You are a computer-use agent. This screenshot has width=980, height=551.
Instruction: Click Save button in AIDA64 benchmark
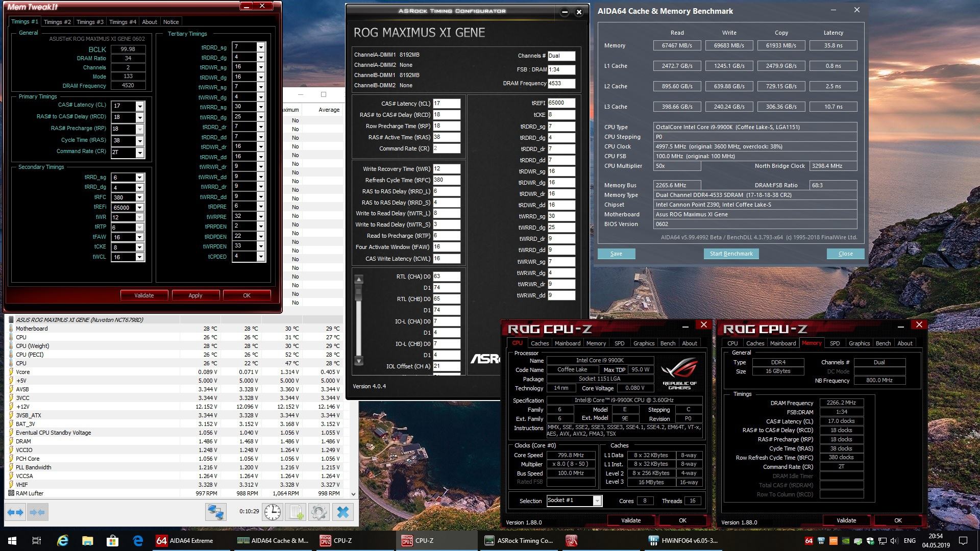[616, 254]
